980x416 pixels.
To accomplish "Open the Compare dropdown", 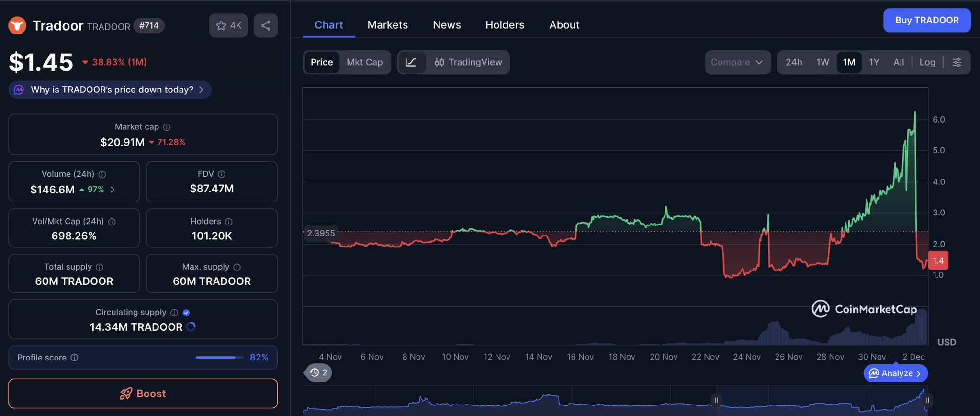I will coord(737,62).
